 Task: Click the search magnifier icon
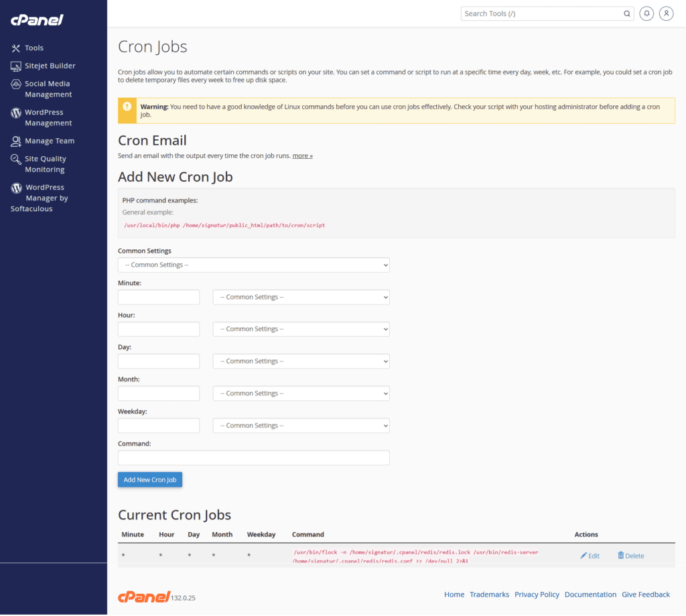point(626,13)
